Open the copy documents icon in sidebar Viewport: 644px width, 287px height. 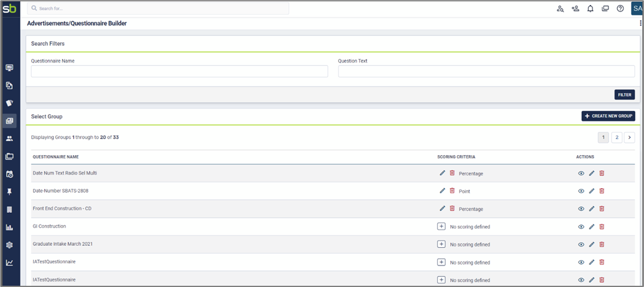tap(9, 85)
